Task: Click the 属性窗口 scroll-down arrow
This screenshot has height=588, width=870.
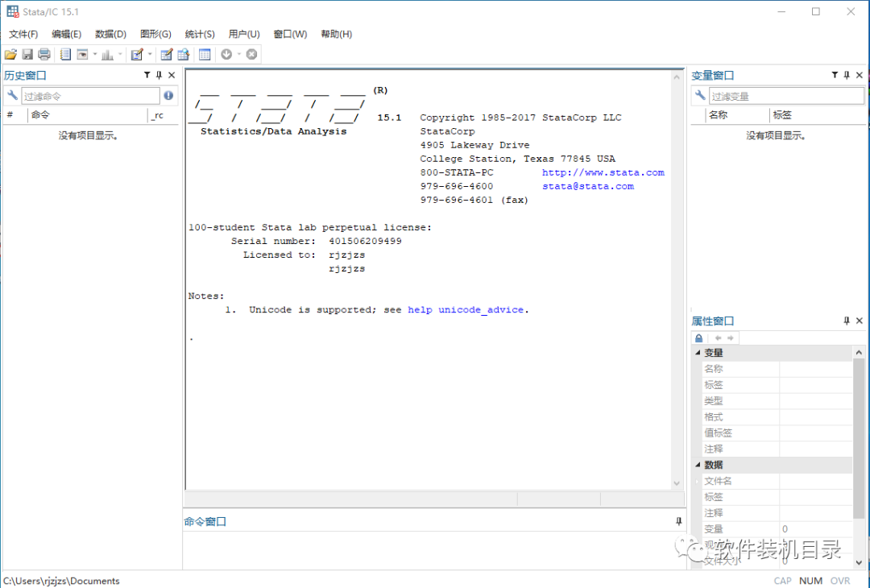Action: click(859, 562)
